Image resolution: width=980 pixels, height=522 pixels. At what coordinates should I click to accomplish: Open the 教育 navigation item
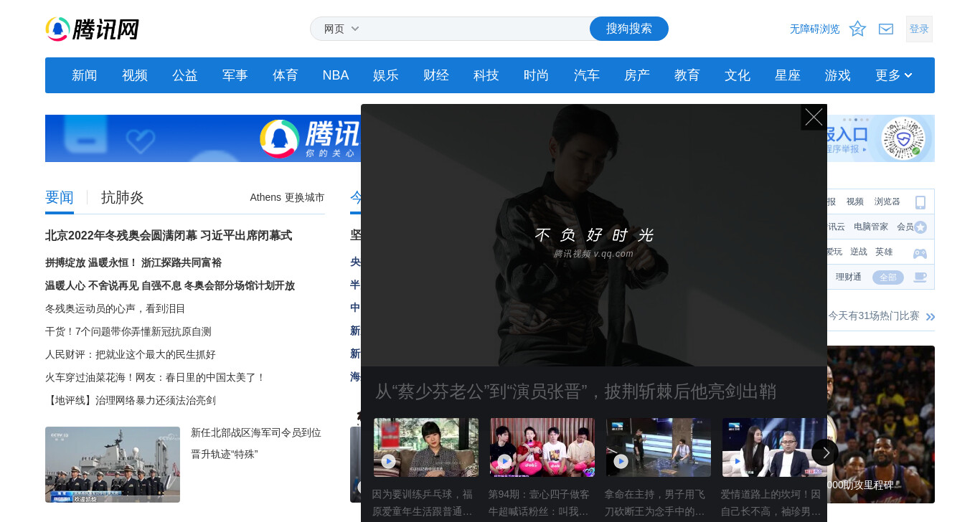687,75
